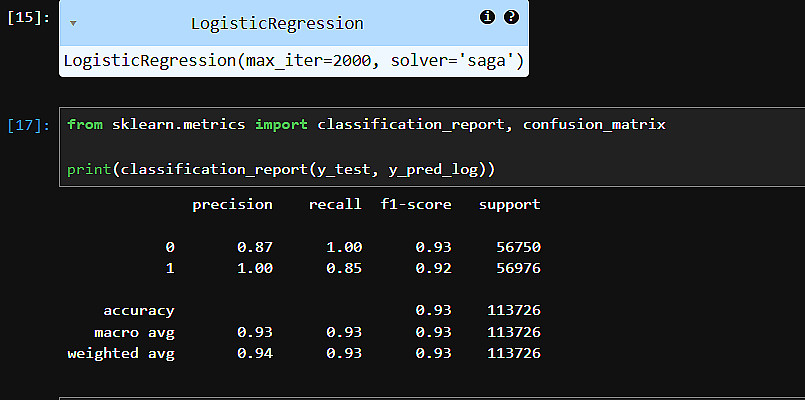805x400 pixels.
Task: Click the sklearn.metrics import code line
Action: (x=365, y=124)
